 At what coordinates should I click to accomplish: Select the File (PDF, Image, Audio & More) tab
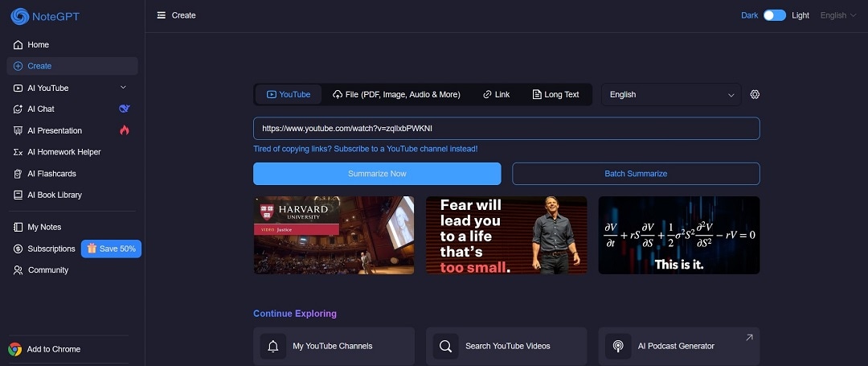pos(396,95)
